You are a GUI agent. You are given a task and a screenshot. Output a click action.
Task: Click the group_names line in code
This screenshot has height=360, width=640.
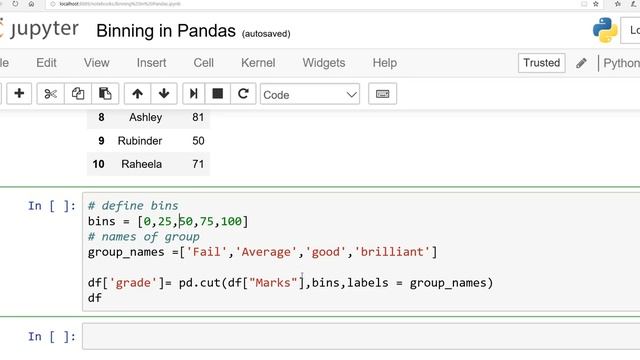(262, 252)
